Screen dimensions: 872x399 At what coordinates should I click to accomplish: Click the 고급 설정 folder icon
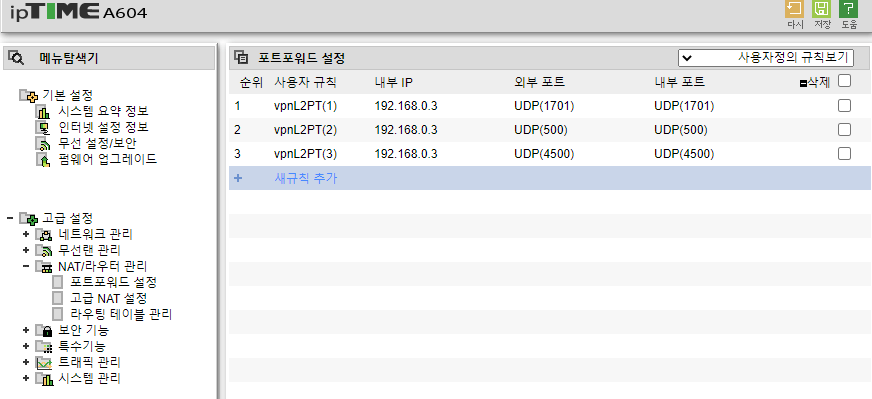pos(29,218)
